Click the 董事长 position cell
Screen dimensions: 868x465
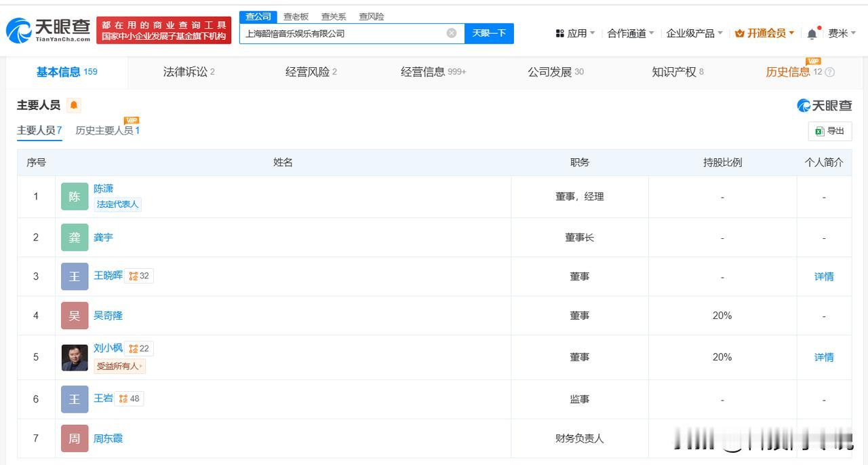click(x=580, y=238)
